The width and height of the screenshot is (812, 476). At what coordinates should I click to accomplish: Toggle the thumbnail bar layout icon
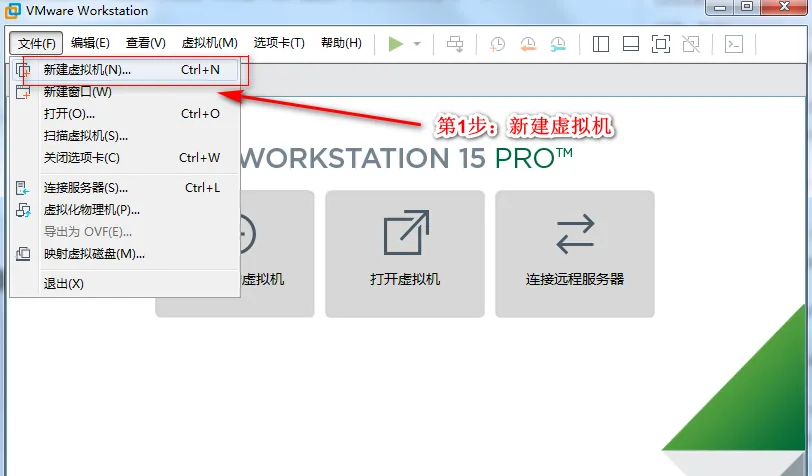(631, 44)
